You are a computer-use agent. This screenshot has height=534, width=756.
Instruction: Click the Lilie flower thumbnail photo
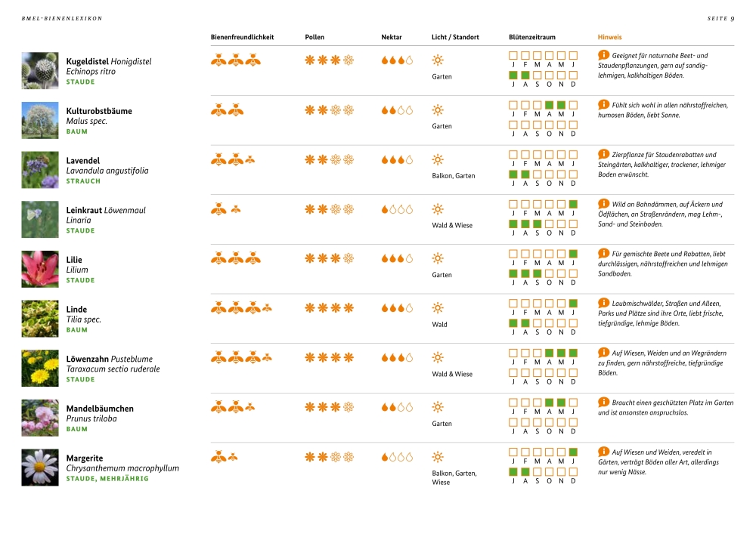coord(40,269)
